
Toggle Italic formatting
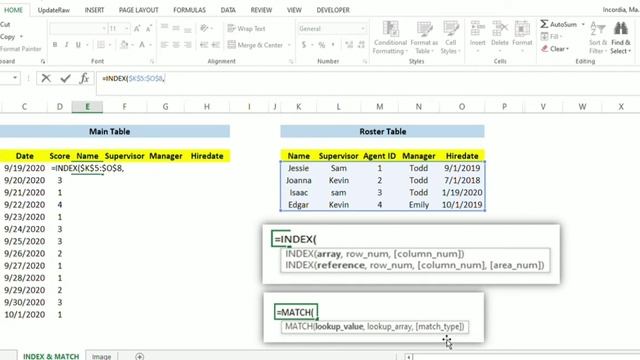coord(66,44)
